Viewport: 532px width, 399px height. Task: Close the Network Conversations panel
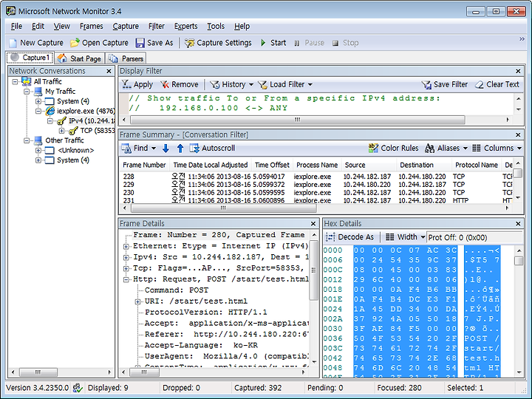coord(109,71)
